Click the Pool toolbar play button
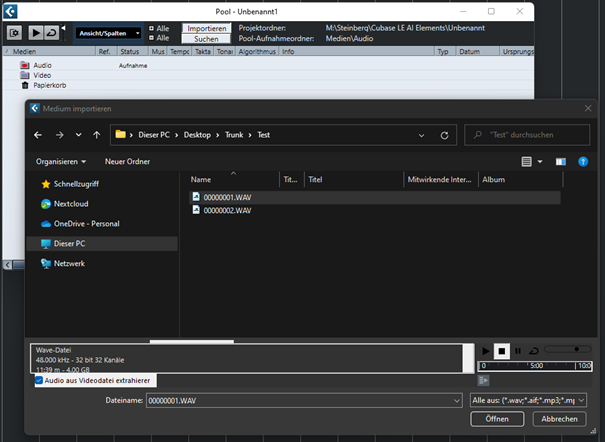Viewport: 605px width, 442px height. coord(35,33)
